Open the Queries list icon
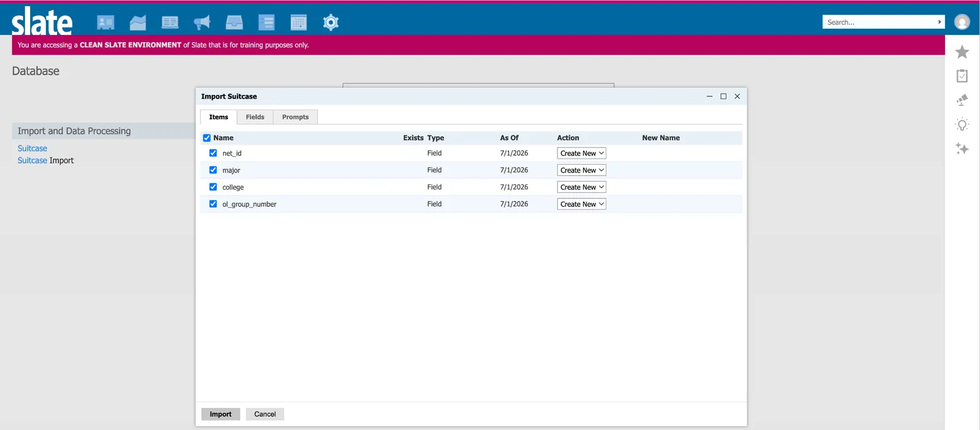 point(266,23)
